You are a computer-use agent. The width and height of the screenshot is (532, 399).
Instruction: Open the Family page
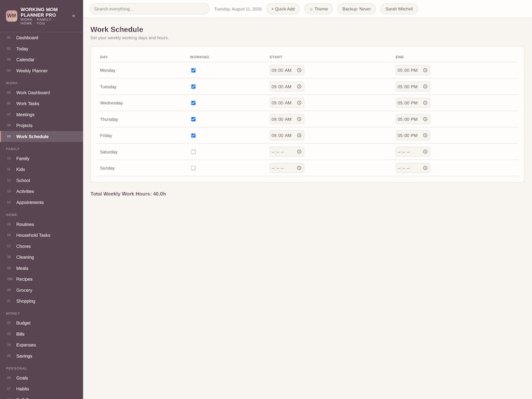point(42,158)
